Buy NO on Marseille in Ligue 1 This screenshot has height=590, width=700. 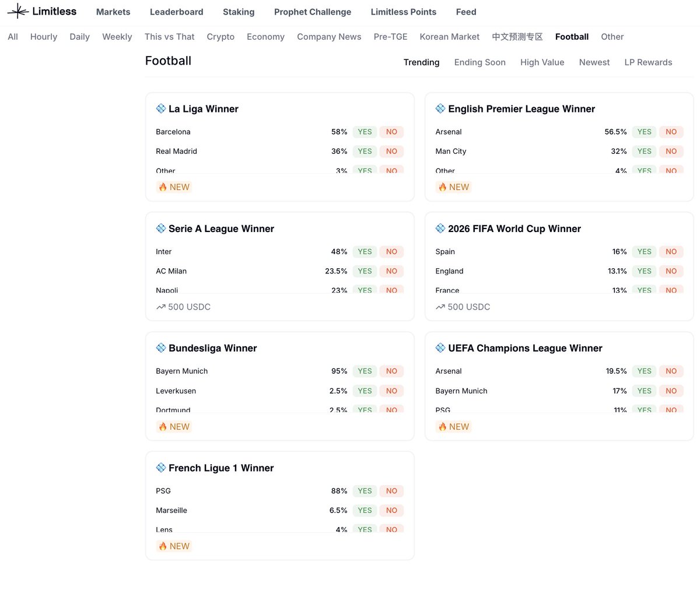coord(391,510)
